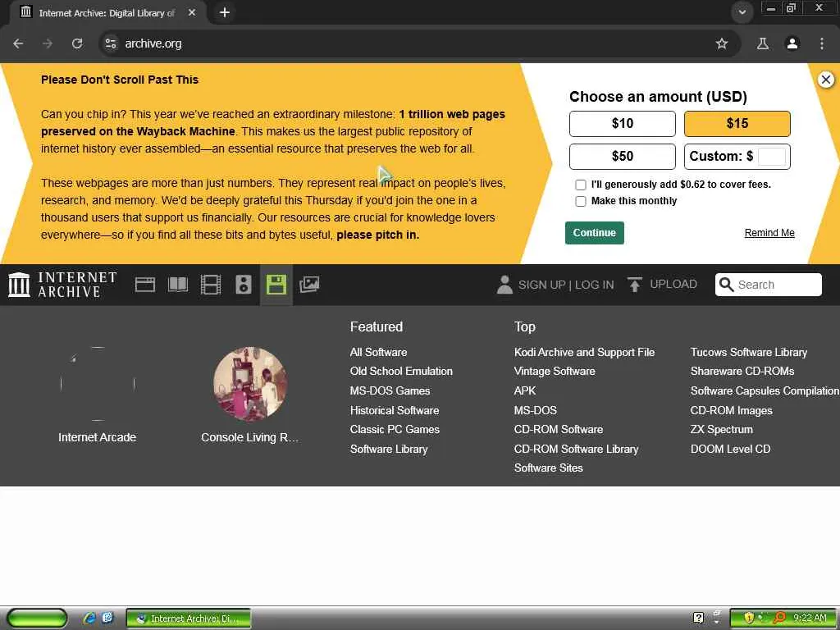Open the Chrome profile icon
Image resolution: width=840 pixels, height=630 pixels.
(792, 43)
